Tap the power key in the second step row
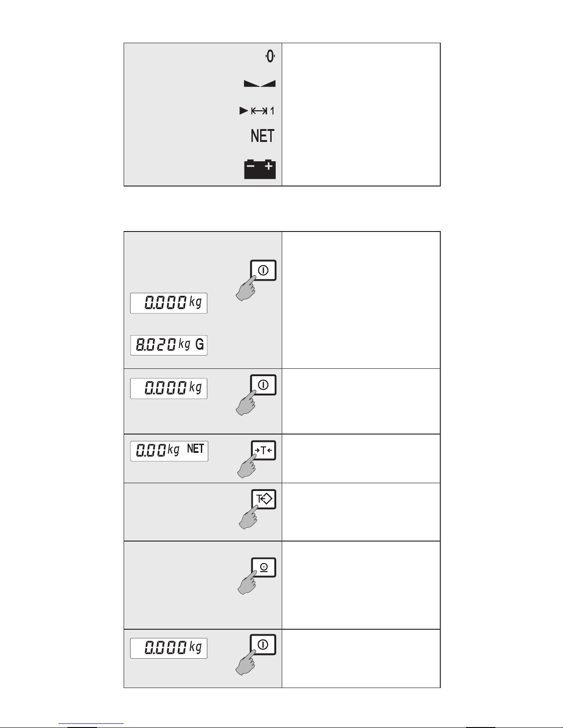Viewport: 563px width, 728px height. pyautogui.click(x=263, y=385)
